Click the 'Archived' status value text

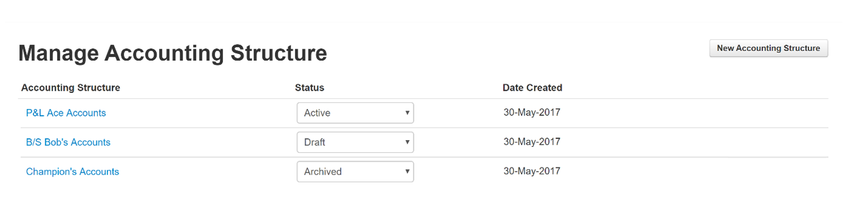pos(323,172)
